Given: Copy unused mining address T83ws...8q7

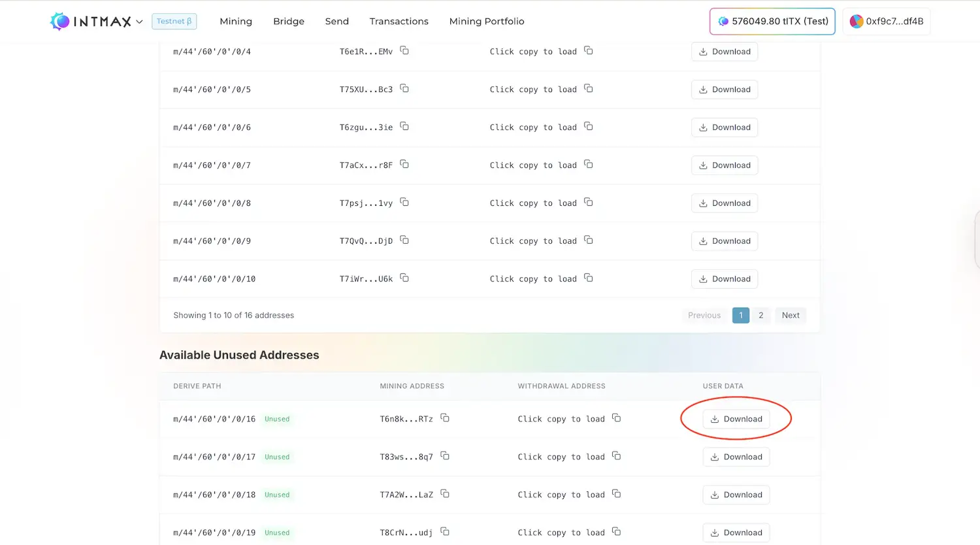Looking at the screenshot, I should pos(445,456).
